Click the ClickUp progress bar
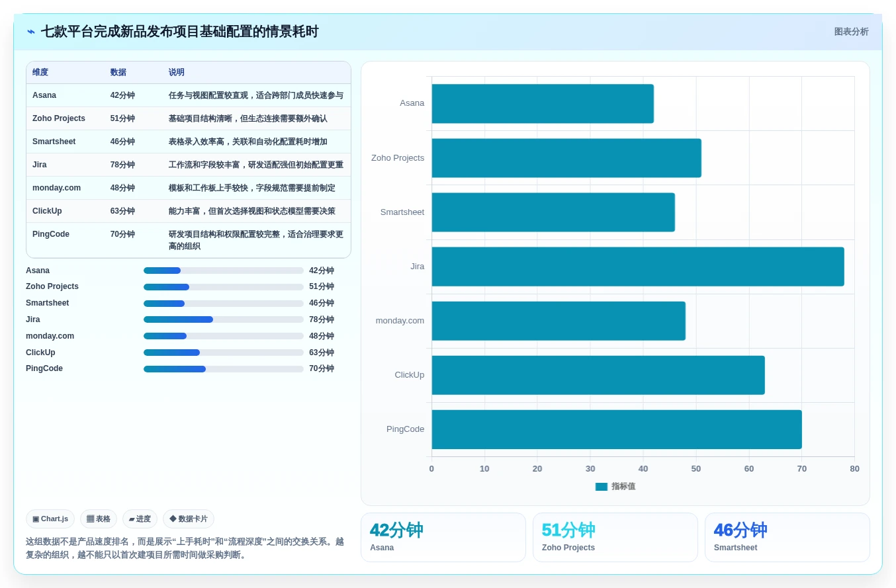The width and height of the screenshot is (896, 588). [224, 353]
